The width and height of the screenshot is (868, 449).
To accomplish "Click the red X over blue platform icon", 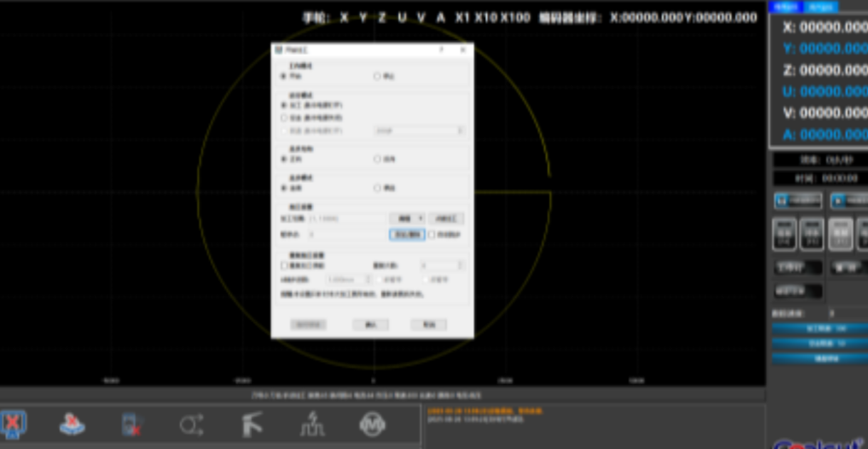I will click(x=72, y=424).
